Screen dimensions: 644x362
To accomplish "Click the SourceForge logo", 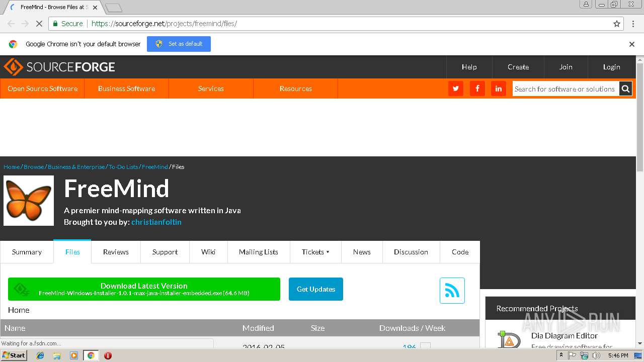I will [59, 67].
